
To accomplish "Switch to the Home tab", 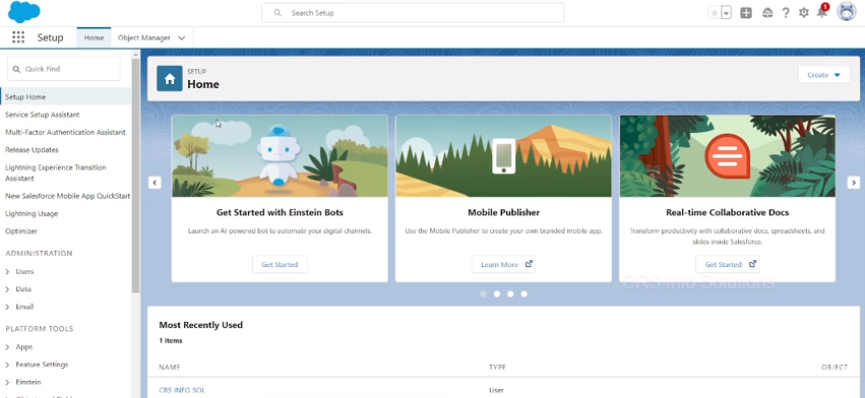I will click(x=94, y=38).
